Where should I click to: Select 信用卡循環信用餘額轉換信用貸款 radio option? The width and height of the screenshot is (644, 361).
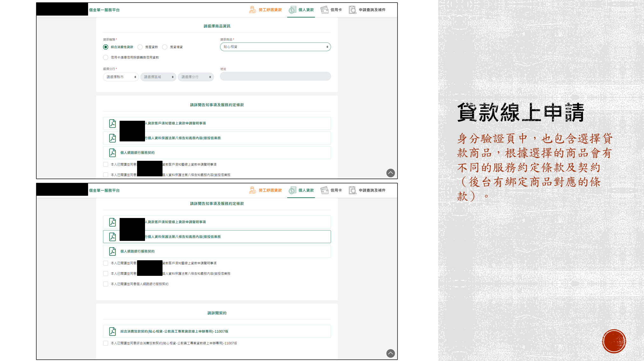coord(106,58)
